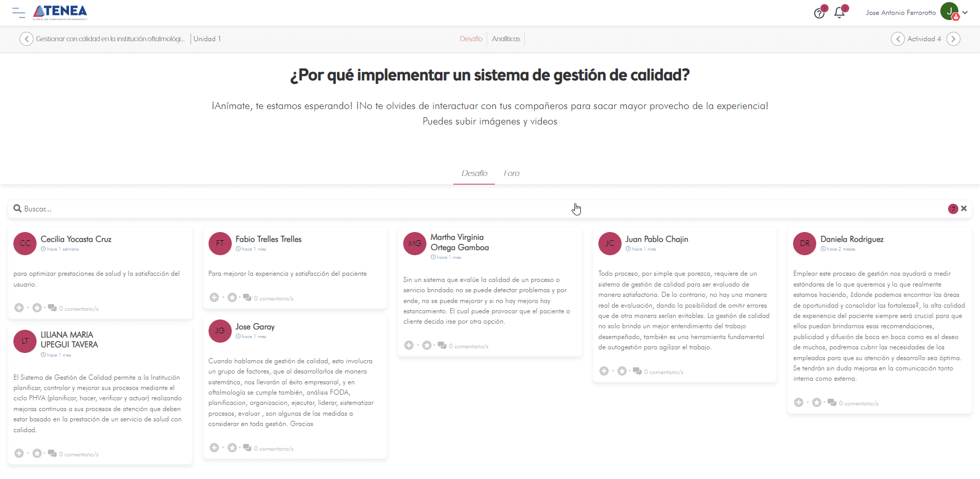Switch to the Foro tab

coord(511,173)
